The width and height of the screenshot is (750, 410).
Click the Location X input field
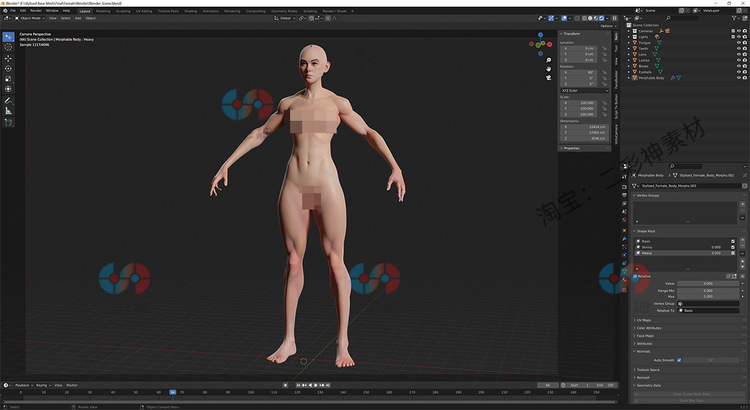pyautogui.click(x=578, y=48)
